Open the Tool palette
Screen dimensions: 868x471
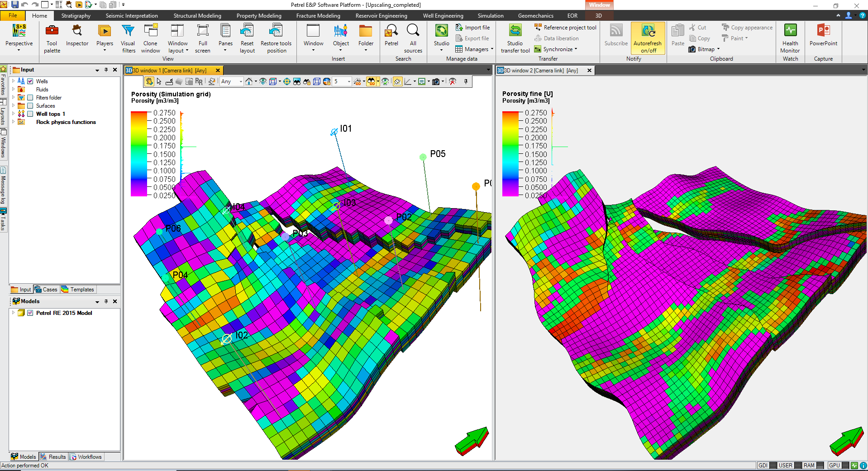(52, 38)
